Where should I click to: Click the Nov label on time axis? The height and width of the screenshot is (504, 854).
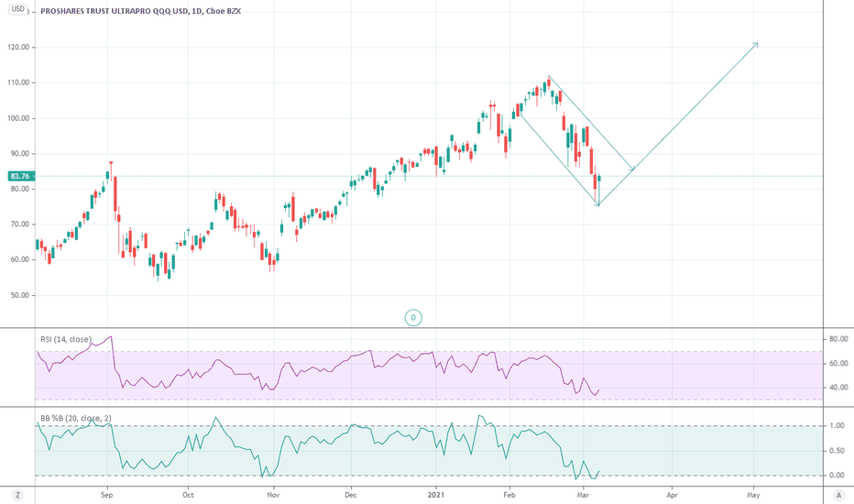pyautogui.click(x=273, y=495)
